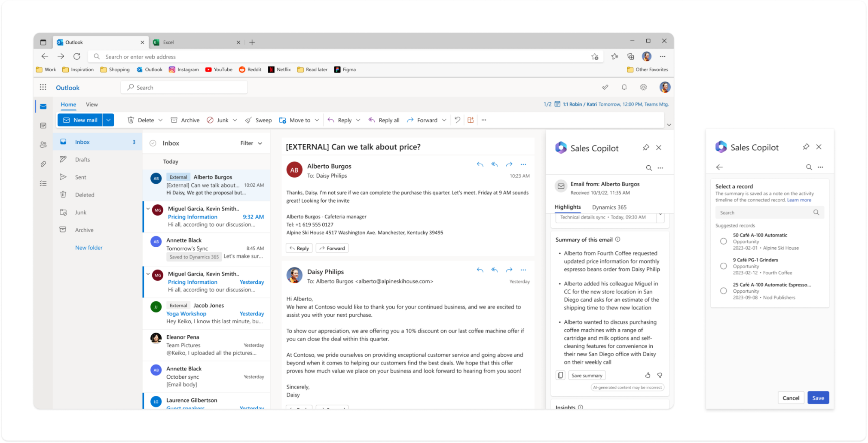Open the Outlook app launcher grid
Screen dimensions: 868x443
pos(43,87)
